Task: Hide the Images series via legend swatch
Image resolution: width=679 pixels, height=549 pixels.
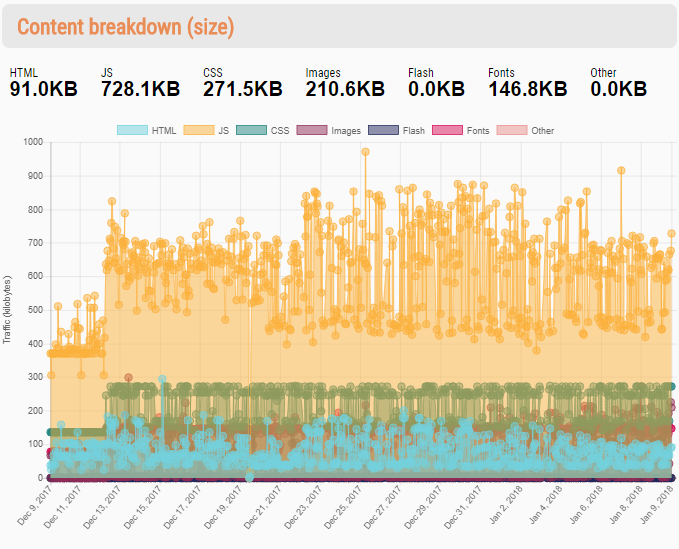Action: [x=312, y=130]
